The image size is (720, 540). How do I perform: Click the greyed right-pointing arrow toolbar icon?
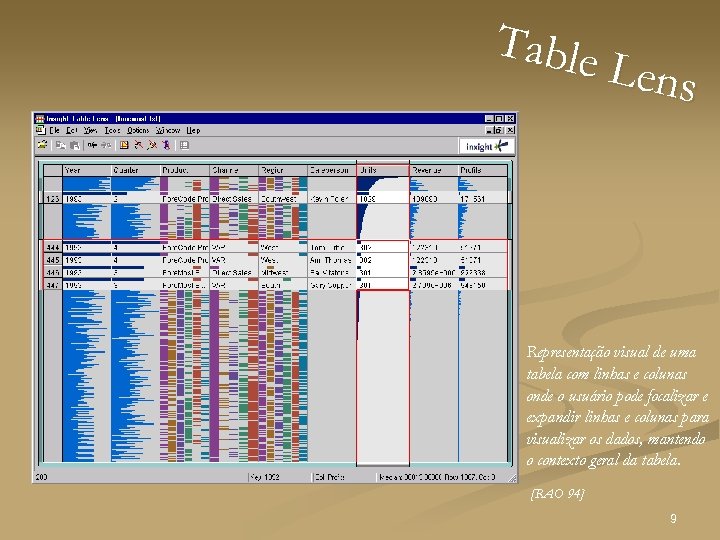(x=106, y=146)
